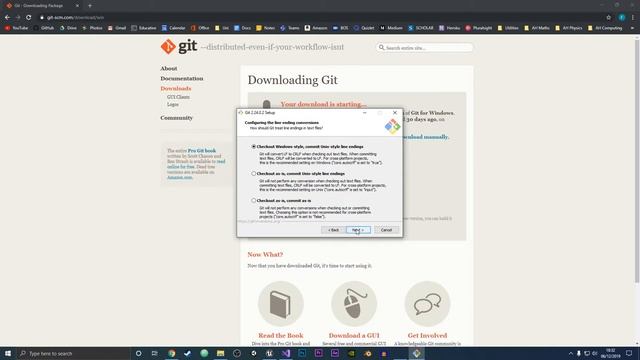Show more bookmarks overflow chevron
The image size is (640, 360).
coord(632,28)
